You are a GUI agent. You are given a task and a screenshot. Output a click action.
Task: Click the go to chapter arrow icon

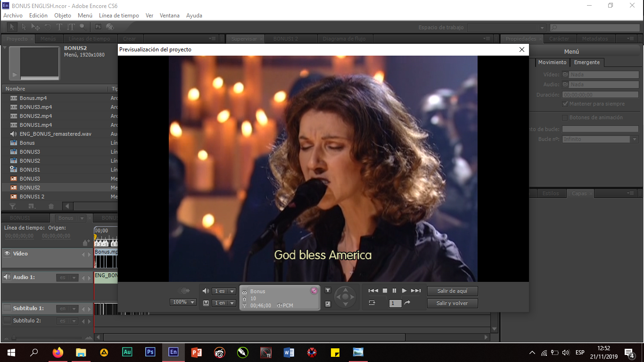(407, 303)
